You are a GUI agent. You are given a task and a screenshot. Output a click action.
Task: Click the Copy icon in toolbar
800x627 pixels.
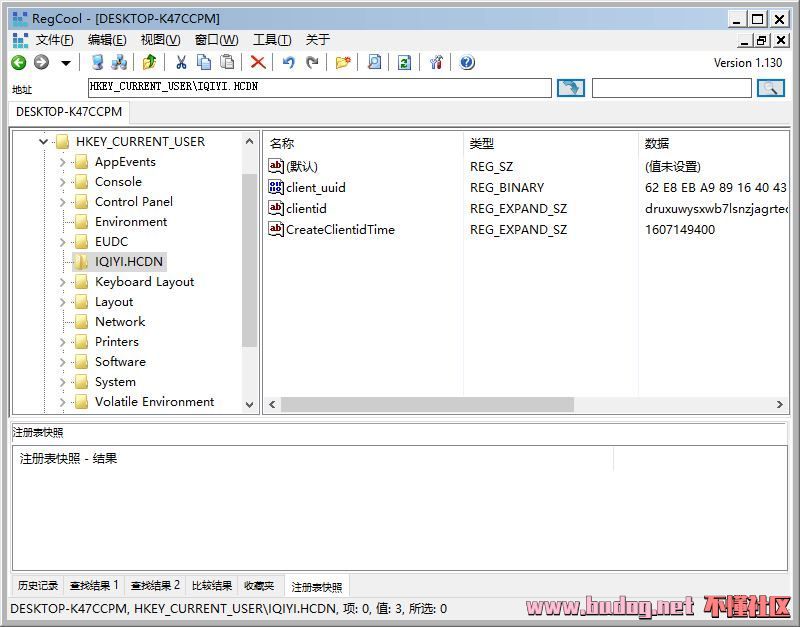[x=204, y=63]
